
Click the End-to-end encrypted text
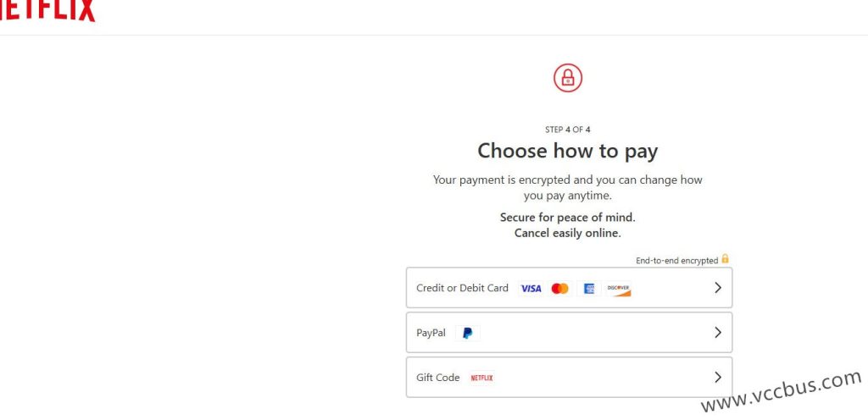[x=676, y=261]
